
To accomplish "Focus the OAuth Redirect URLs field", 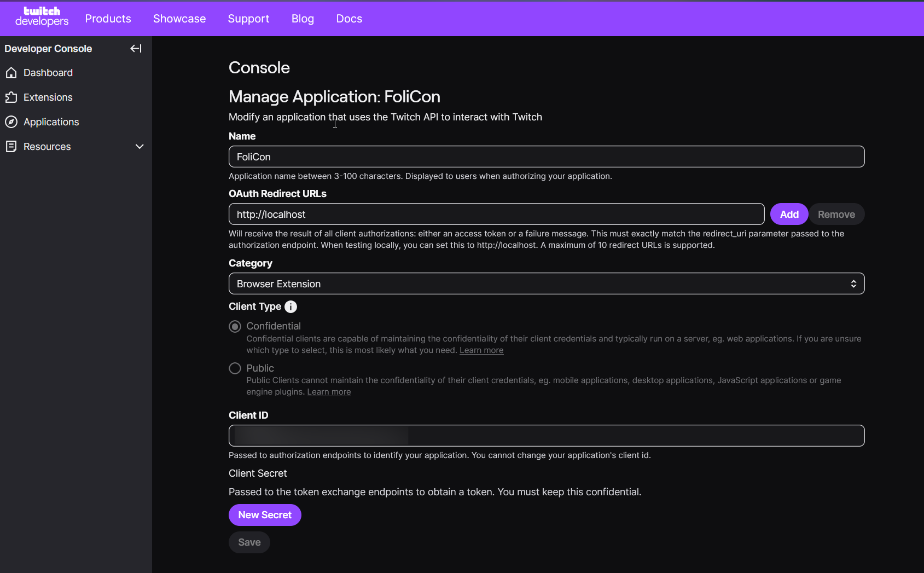I will (496, 214).
